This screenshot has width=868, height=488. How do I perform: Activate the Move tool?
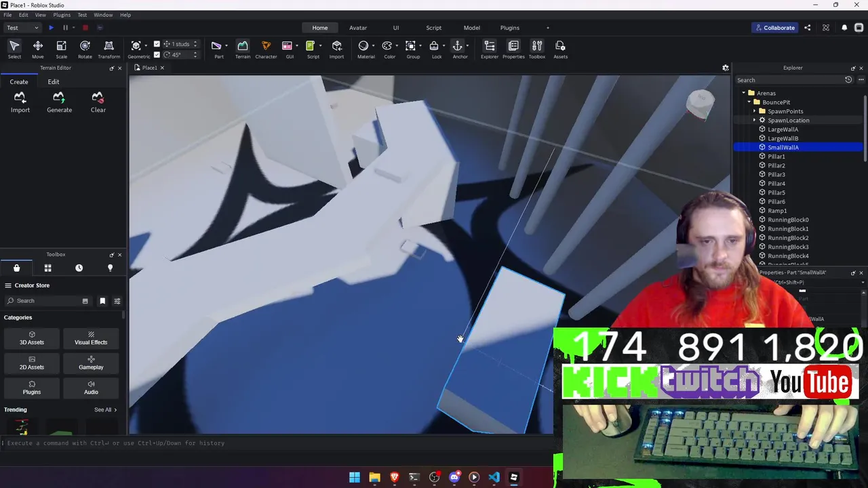point(38,49)
